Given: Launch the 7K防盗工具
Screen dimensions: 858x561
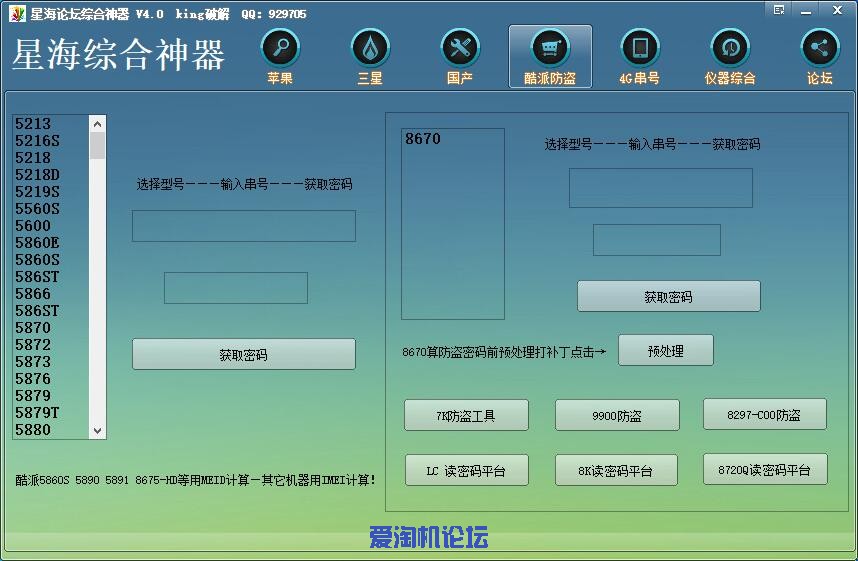Looking at the screenshot, I should (x=466, y=415).
